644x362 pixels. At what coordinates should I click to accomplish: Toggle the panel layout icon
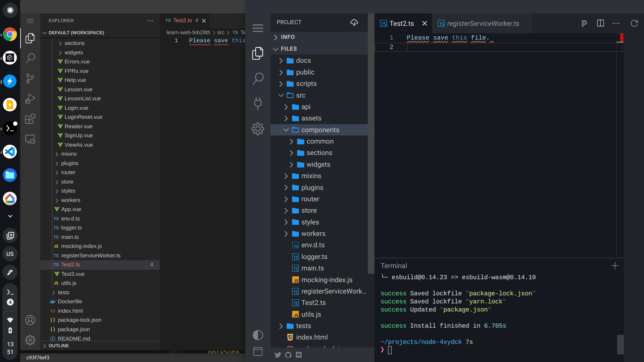point(257,351)
